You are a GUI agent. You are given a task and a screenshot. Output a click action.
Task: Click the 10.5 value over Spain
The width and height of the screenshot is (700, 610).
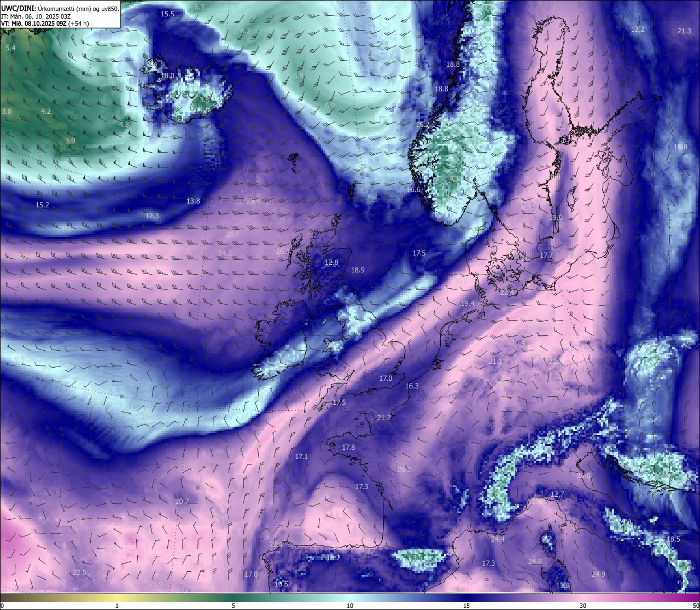(281, 584)
